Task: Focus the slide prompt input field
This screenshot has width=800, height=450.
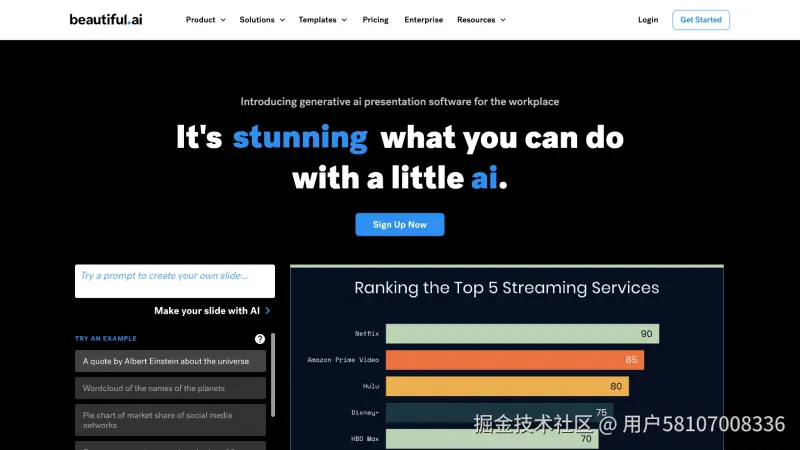Action: point(175,281)
